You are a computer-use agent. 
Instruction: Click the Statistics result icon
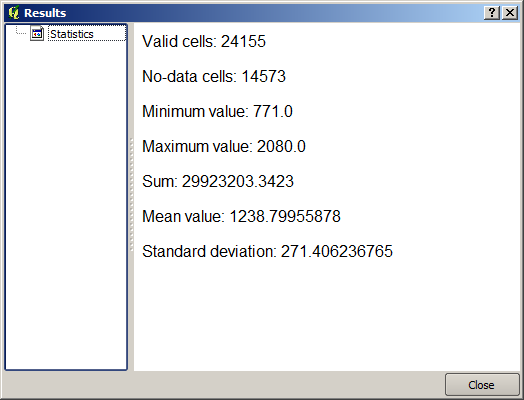click(37, 34)
